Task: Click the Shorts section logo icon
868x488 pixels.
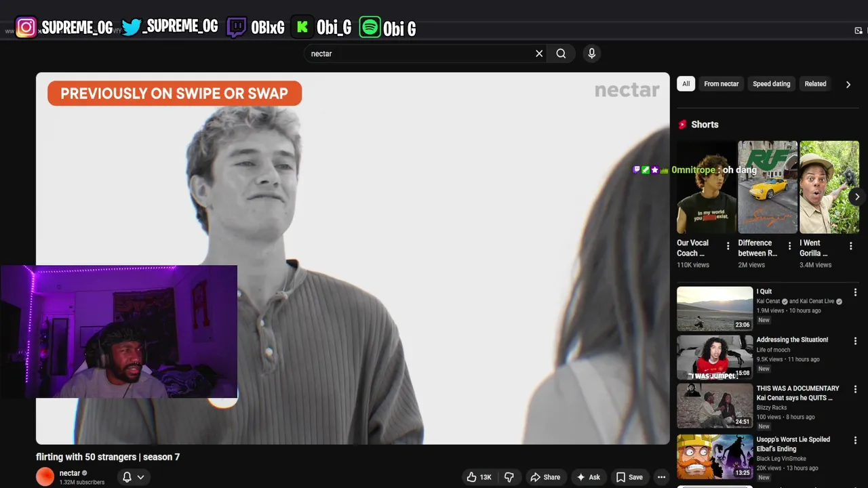Action: 682,125
